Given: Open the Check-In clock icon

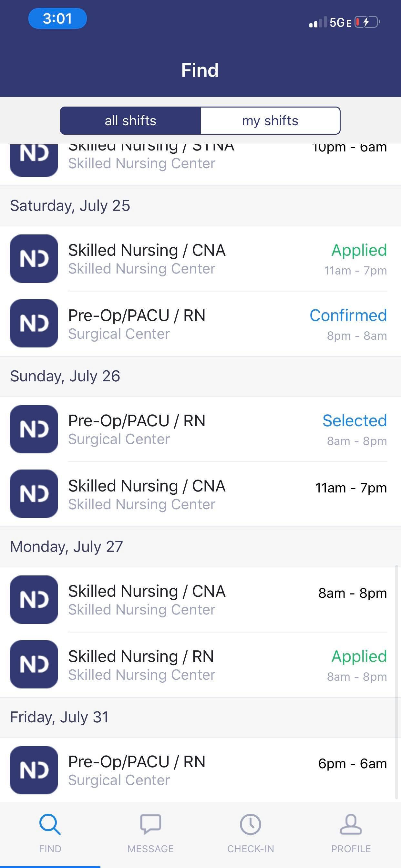Looking at the screenshot, I should coord(250,824).
